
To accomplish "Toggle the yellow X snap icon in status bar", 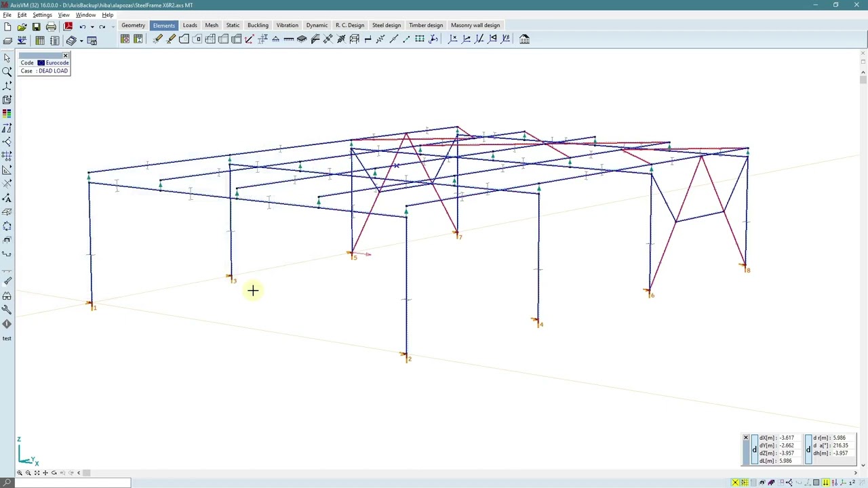I will pyautogui.click(x=735, y=483).
